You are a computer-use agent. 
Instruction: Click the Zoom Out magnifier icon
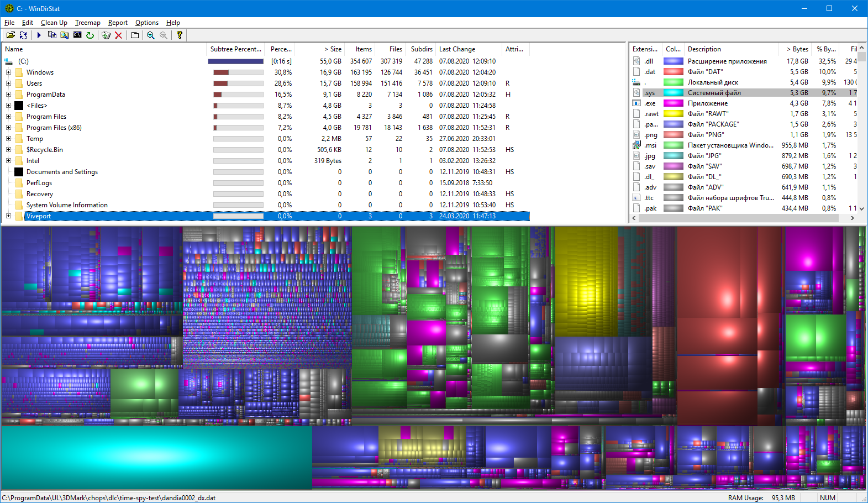pyautogui.click(x=164, y=35)
